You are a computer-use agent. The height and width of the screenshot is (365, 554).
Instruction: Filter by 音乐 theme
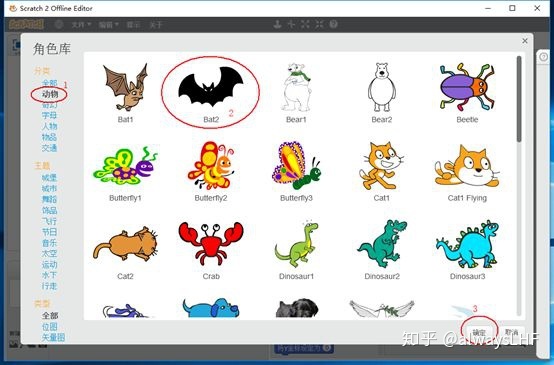coord(49,243)
